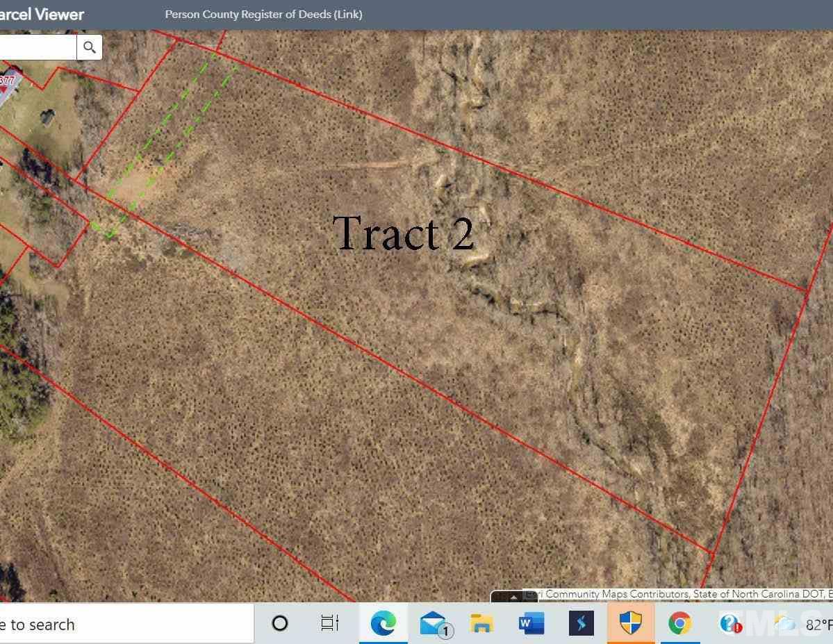The image size is (833, 644).
Task: Open the Mail app with unread badge
Action: (x=434, y=623)
